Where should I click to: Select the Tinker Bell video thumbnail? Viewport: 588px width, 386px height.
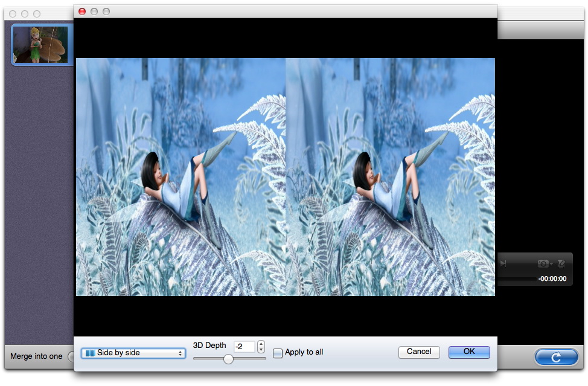coord(41,45)
